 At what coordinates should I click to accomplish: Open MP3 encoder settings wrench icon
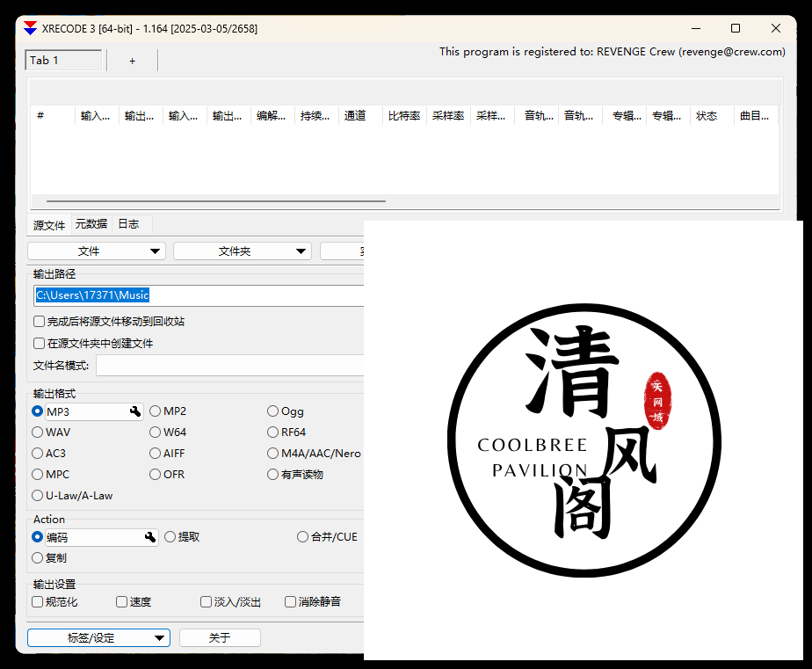coord(135,411)
